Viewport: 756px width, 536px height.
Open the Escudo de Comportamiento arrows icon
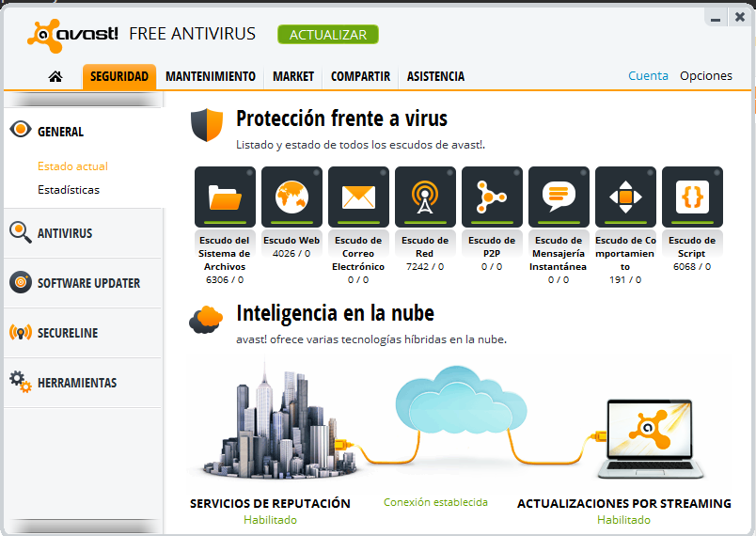tap(625, 197)
